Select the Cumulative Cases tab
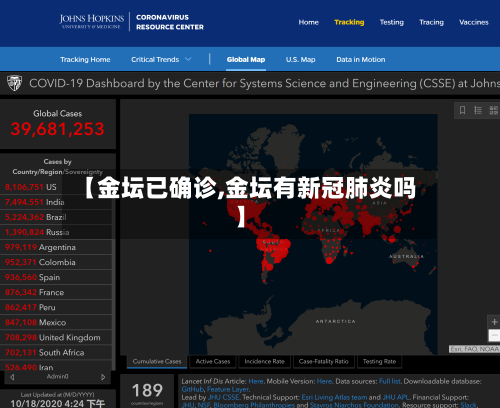Viewport: 500px width, 408px height. tap(157, 362)
